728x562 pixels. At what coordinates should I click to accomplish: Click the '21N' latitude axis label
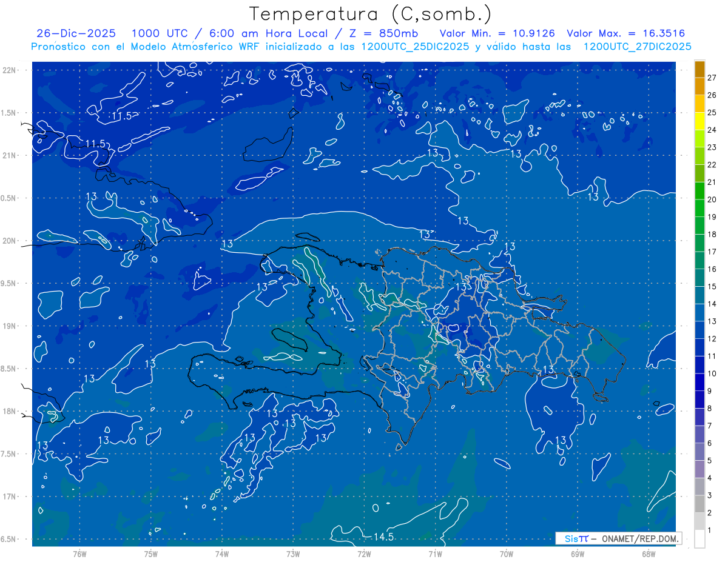tap(9, 155)
